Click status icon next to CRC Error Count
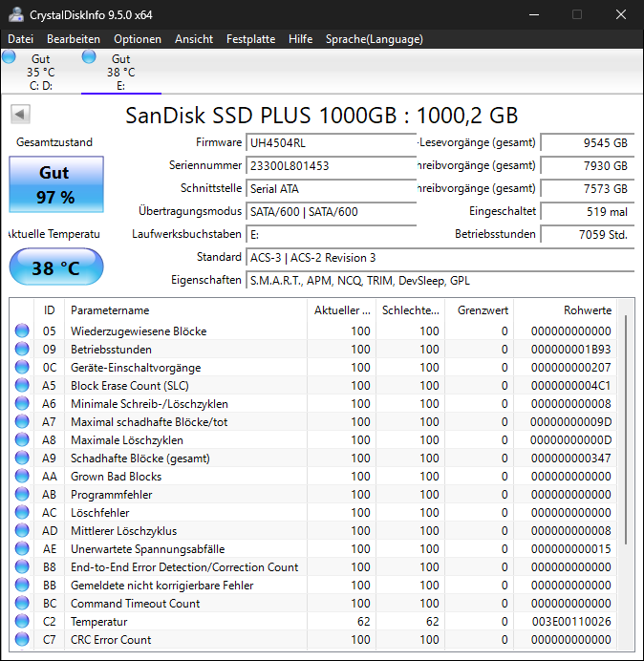 (22, 640)
